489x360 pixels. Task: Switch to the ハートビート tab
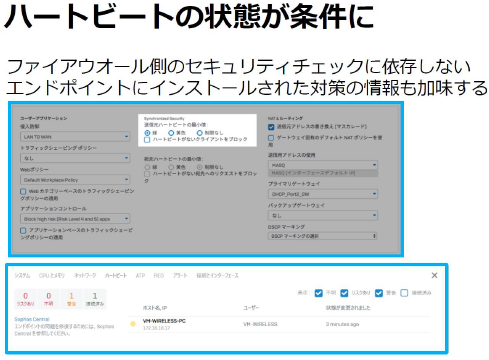116,275
